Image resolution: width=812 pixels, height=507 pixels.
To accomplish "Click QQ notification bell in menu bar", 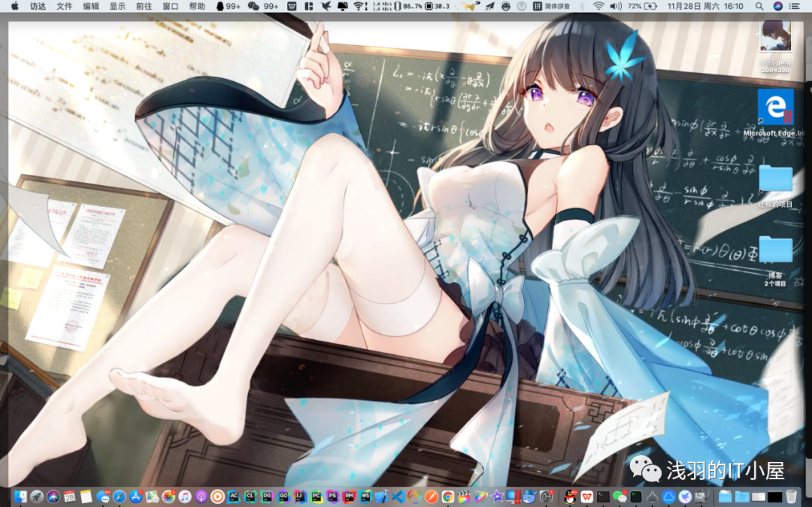I will point(228,6).
